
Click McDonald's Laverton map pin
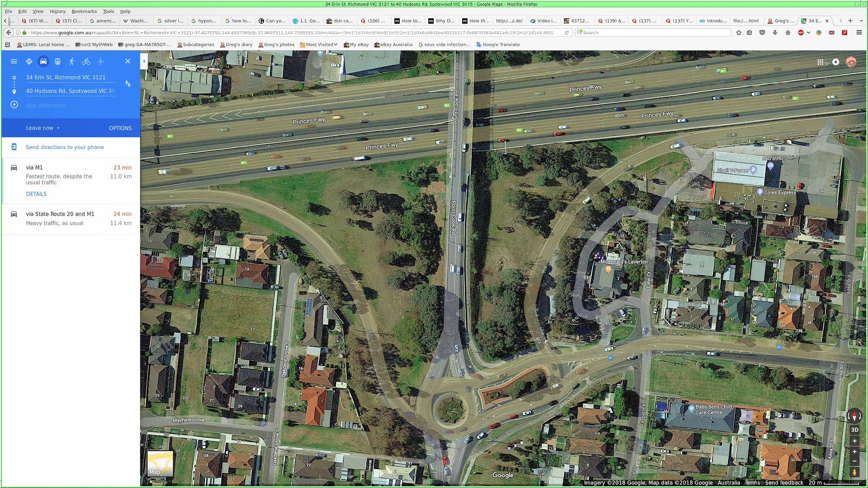(608, 269)
